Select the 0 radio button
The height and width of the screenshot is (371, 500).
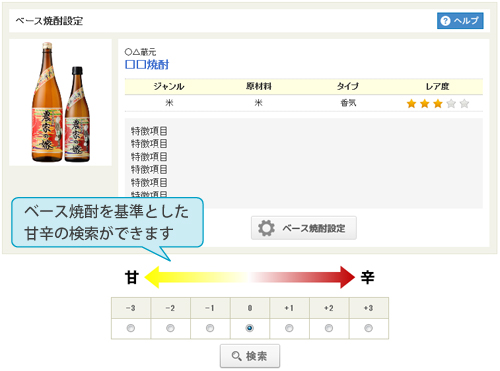click(250, 328)
